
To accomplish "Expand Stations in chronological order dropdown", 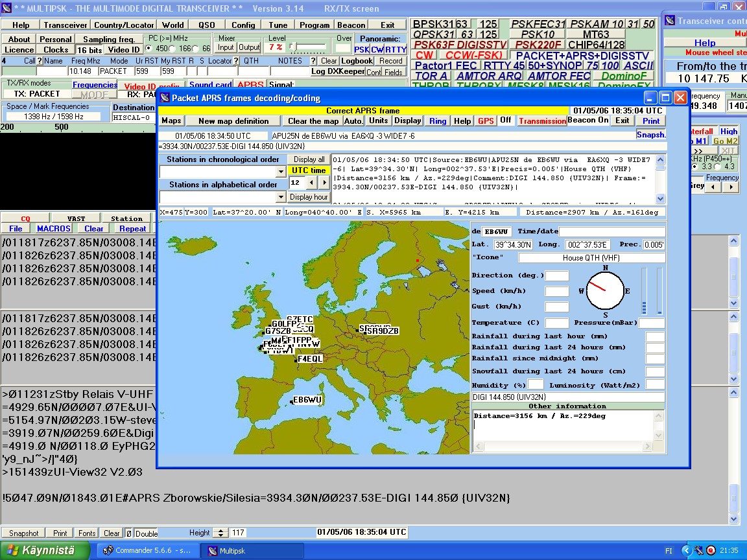I will coord(281,172).
